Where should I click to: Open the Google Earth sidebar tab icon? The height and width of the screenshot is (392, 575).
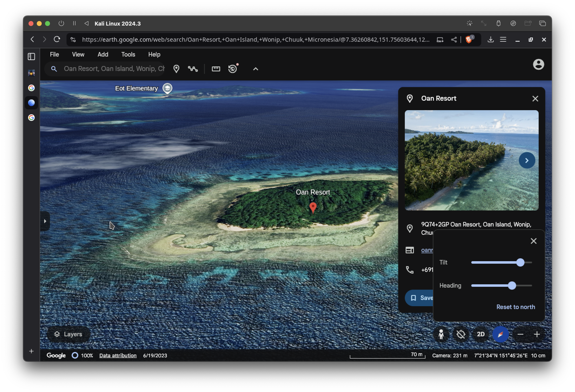pyautogui.click(x=31, y=103)
